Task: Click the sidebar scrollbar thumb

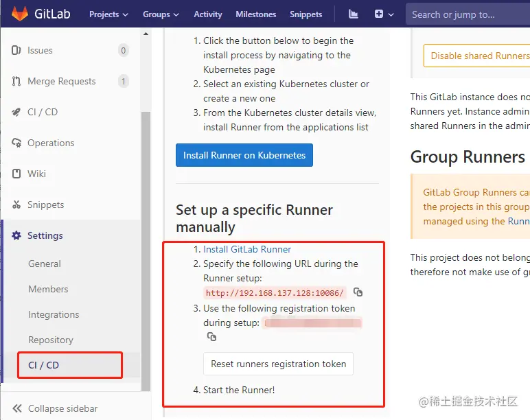Action: point(146,250)
